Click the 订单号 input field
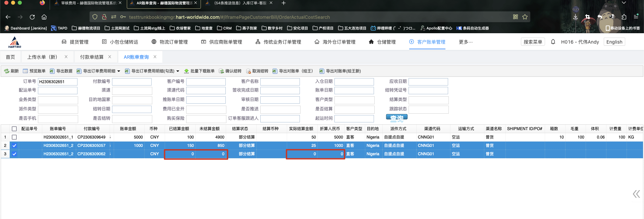The height and width of the screenshot is (219, 644). tap(57, 82)
